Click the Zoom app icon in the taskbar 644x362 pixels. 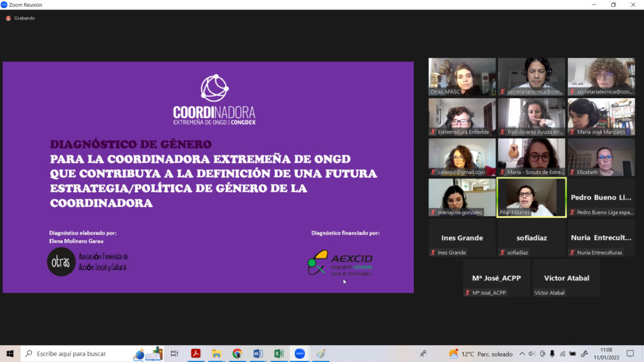coord(299,354)
